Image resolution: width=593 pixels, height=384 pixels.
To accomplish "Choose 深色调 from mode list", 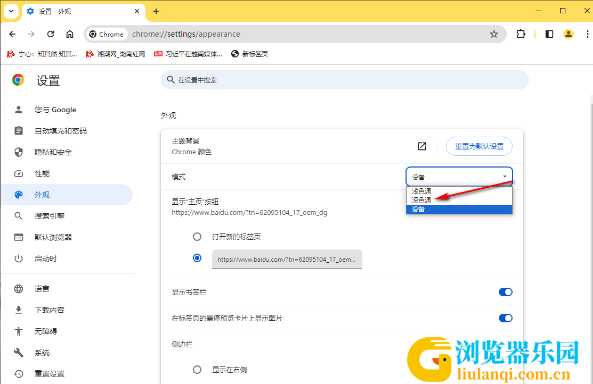I will pos(459,200).
